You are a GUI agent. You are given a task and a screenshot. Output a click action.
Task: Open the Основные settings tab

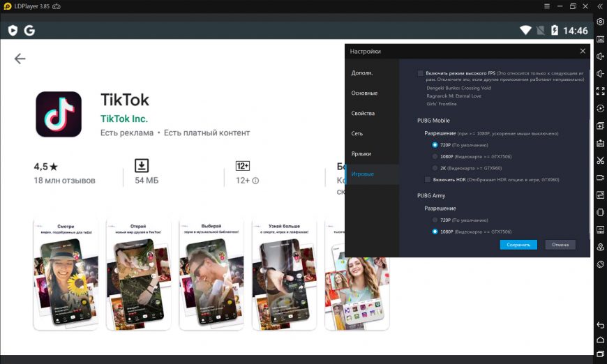pyautogui.click(x=364, y=93)
